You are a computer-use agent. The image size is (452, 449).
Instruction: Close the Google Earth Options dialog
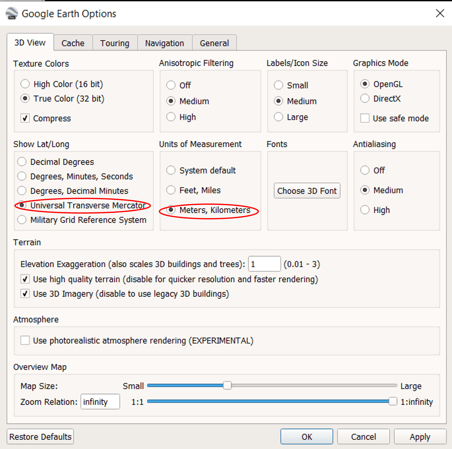tap(440, 13)
